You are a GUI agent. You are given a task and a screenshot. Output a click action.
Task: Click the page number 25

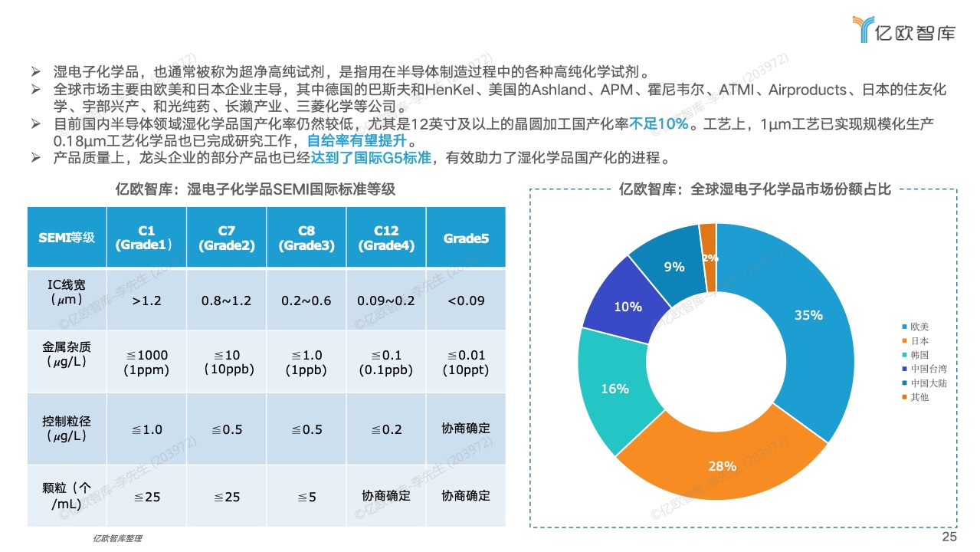tap(949, 537)
